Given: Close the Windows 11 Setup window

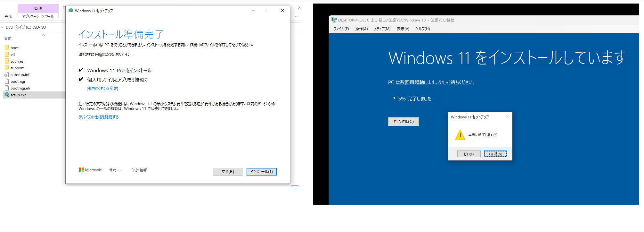Looking at the screenshot, I should point(282,11).
